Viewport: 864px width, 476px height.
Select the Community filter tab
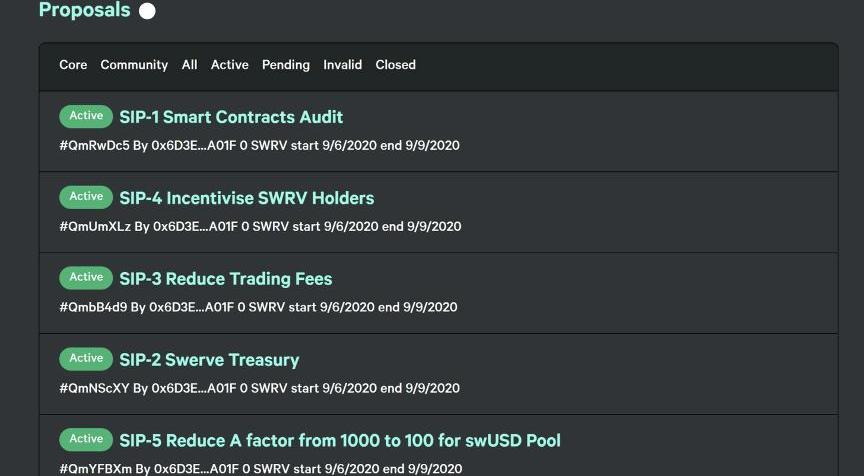[x=134, y=65]
